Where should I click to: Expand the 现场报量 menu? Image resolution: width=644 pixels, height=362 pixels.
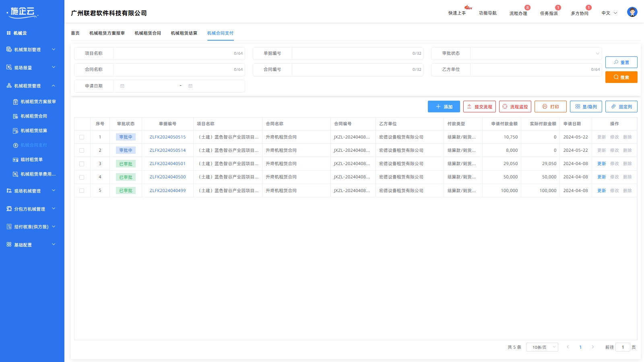click(54, 67)
